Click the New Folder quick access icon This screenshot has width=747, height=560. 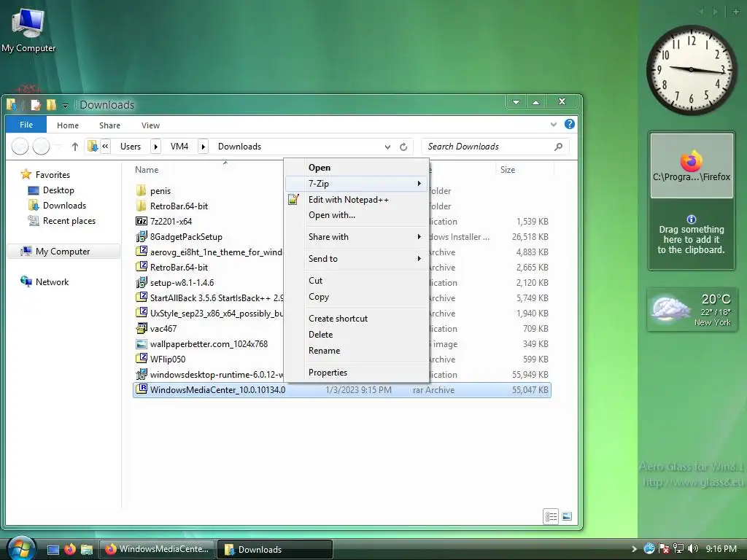point(51,104)
